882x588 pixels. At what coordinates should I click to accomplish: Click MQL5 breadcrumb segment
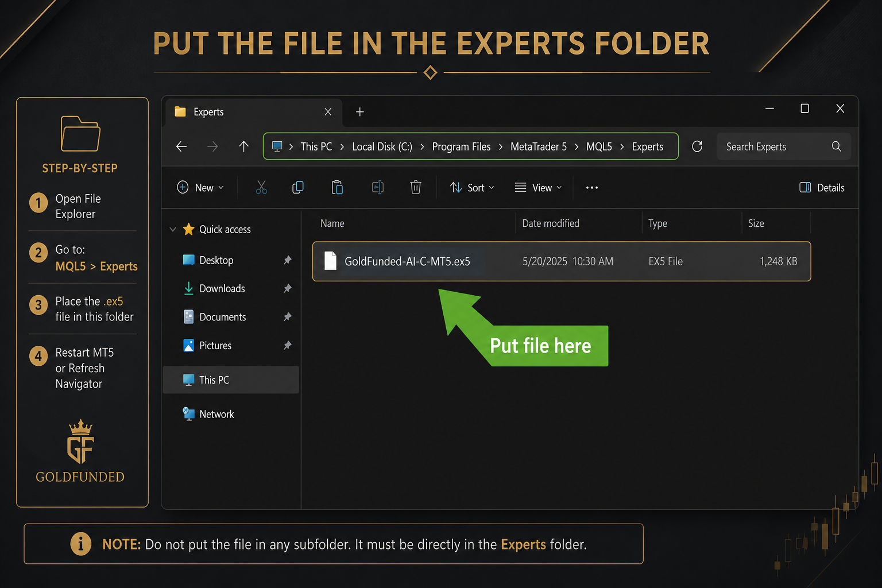[x=599, y=146]
